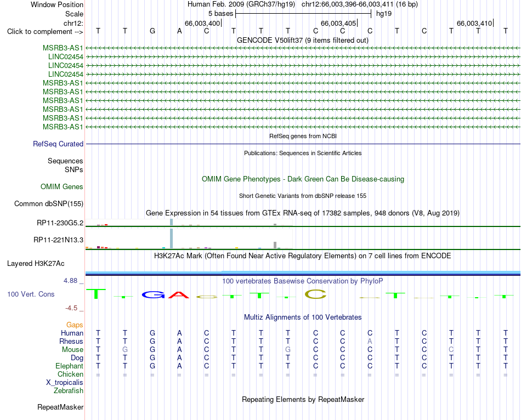Select the 'Chicken' alignment row label
The image size is (521, 420).
(x=70, y=374)
